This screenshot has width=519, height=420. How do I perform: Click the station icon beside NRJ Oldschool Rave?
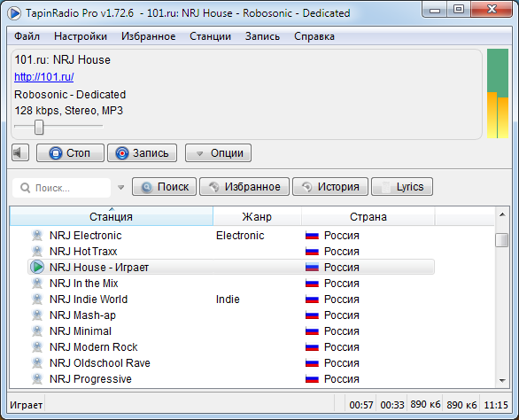pyautogui.click(x=37, y=362)
